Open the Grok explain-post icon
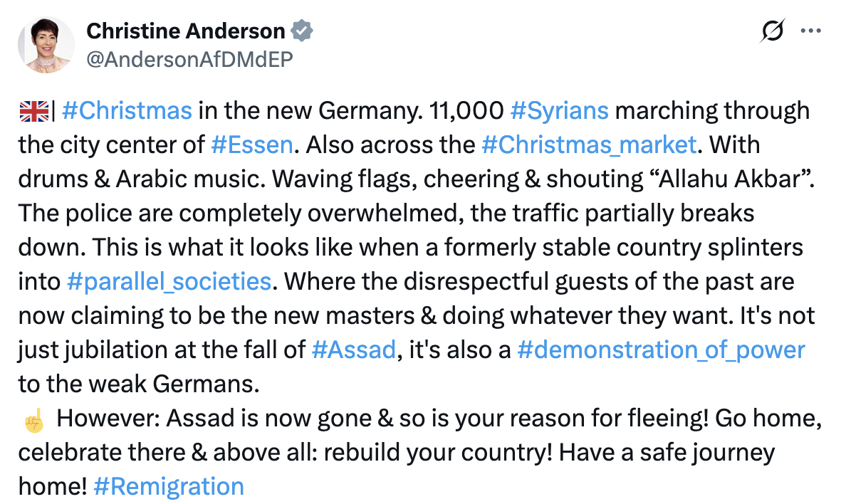This screenshot has width=846, height=504. pos(773,31)
